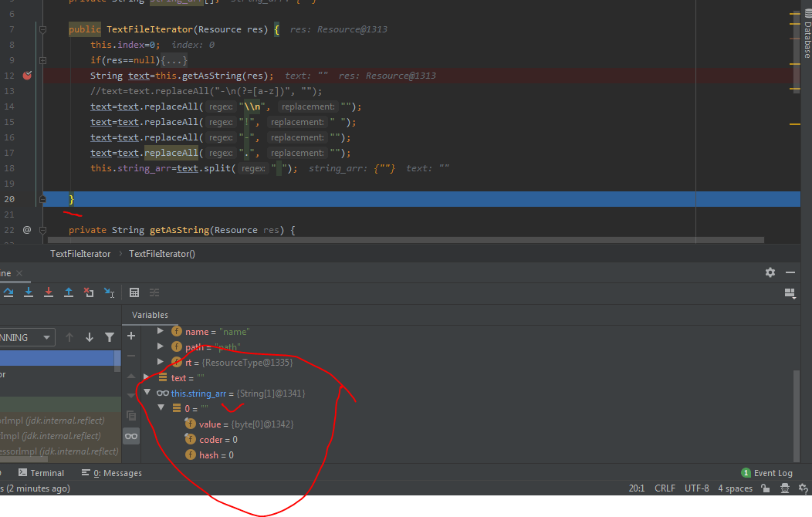Toggle the show watches glasses button
This screenshot has width=812, height=517.
[131, 436]
